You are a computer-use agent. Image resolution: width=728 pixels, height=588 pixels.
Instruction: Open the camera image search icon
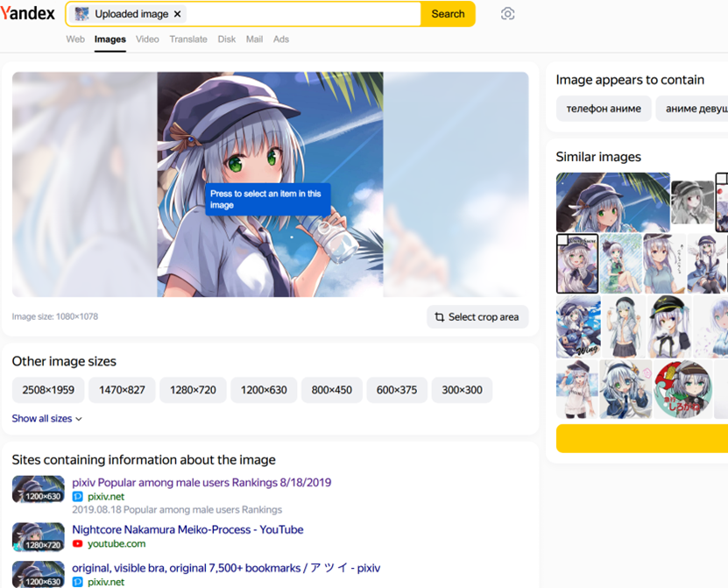click(507, 14)
